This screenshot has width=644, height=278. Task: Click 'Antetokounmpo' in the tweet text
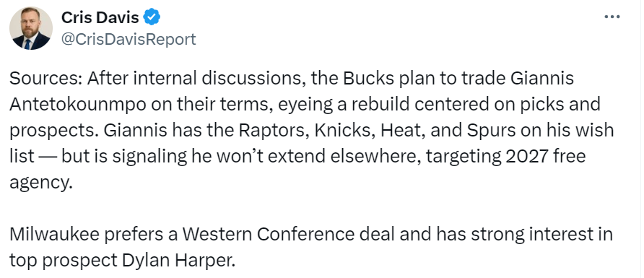tap(77, 105)
